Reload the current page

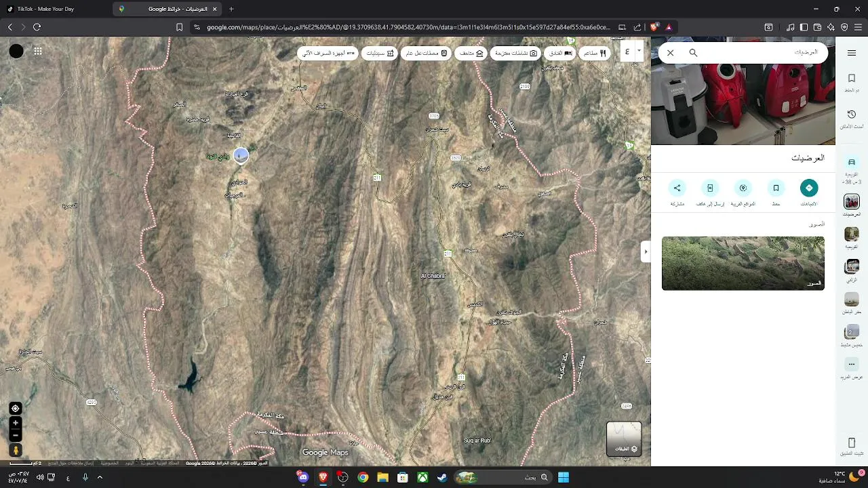[37, 27]
